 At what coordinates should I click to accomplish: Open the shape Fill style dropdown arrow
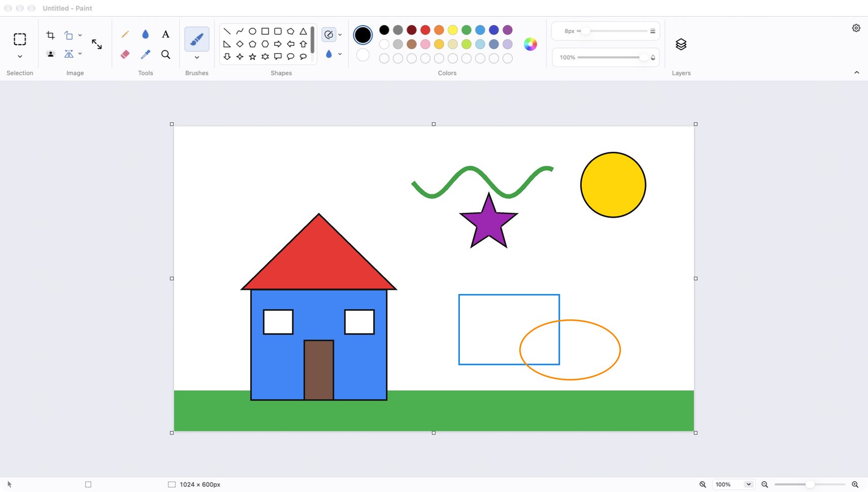click(x=340, y=54)
